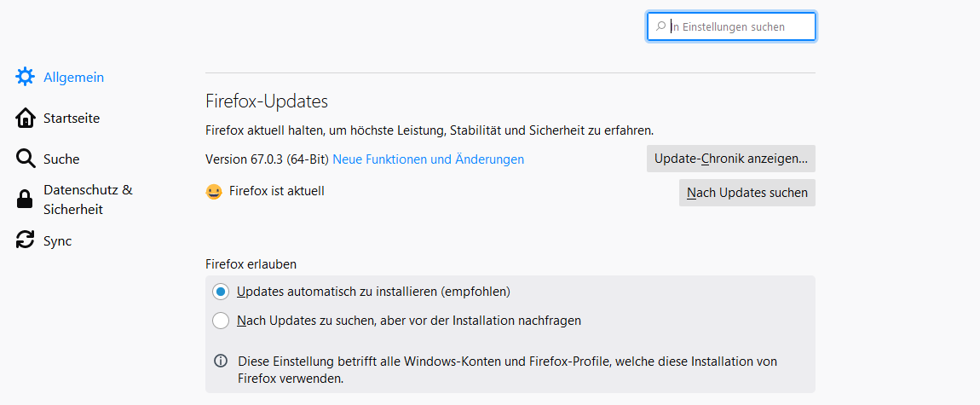Screen dimensions: 980x405
Task: Click the 'Version 67.0.3 (64-Bit)' text
Action: [267, 159]
